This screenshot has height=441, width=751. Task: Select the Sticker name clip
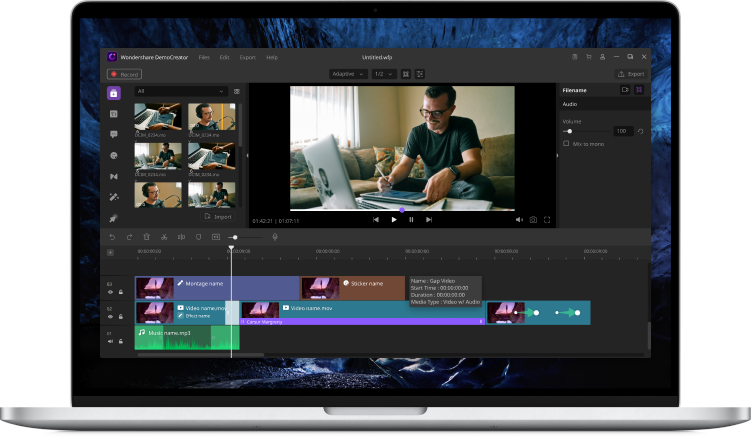click(x=353, y=288)
